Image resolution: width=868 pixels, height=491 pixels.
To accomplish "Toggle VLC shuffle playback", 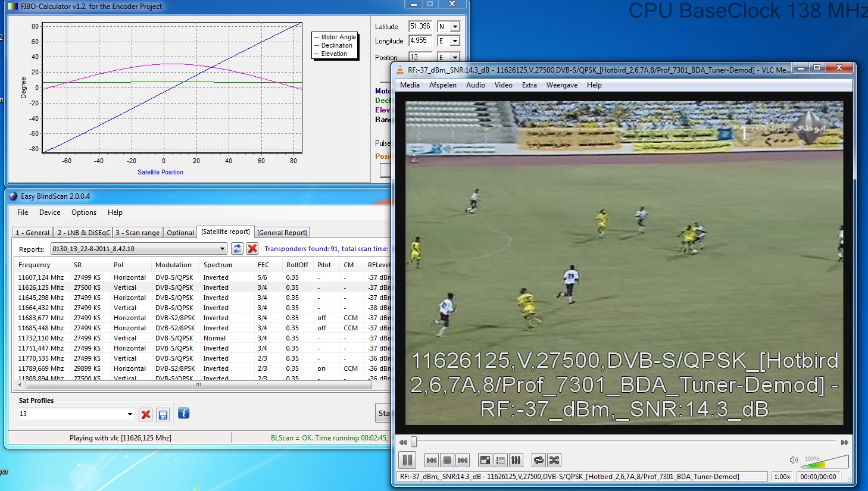I will tap(554, 460).
